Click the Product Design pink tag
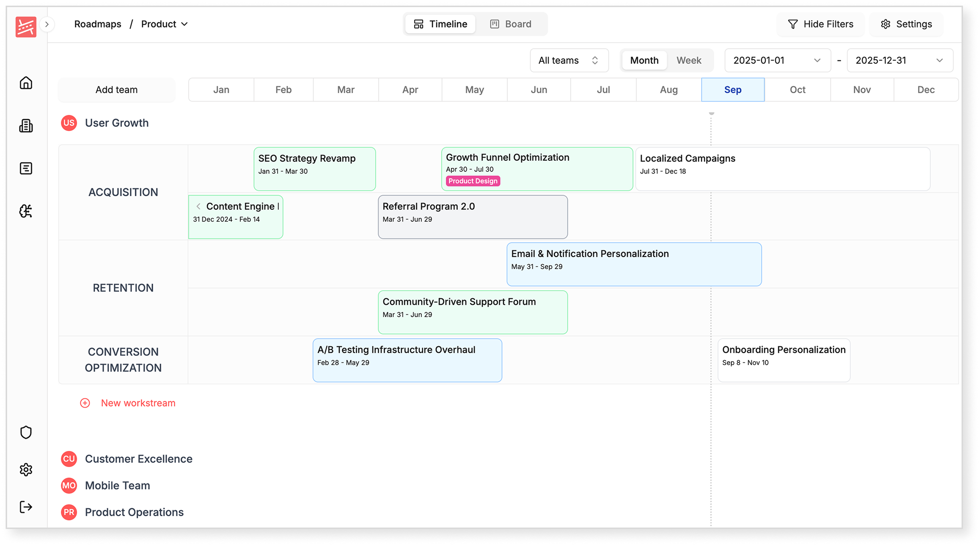 [x=472, y=181]
